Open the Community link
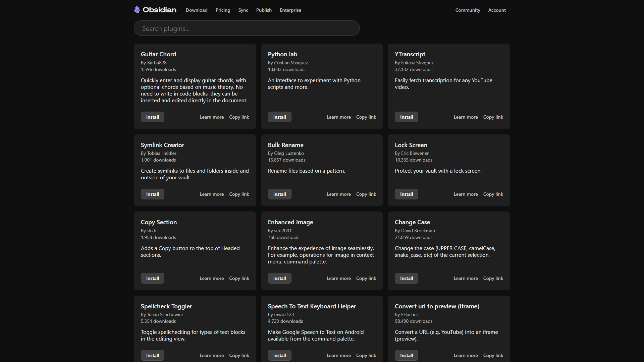Viewport: 644px width, 362px height. tap(468, 10)
